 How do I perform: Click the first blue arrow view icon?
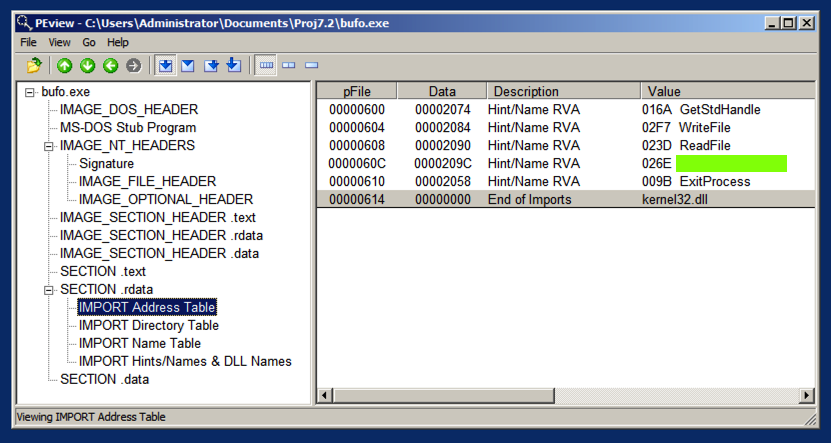click(x=166, y=66)
